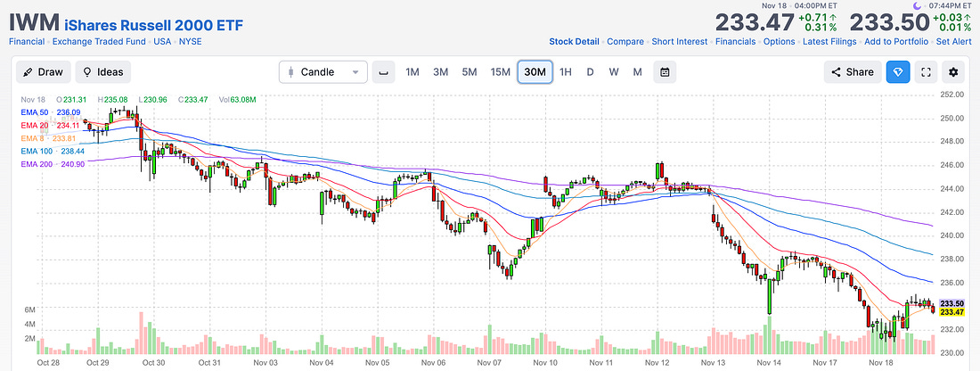Click the USA country link
The width and height of the screenshot is (980, 371).
[162, 42]
